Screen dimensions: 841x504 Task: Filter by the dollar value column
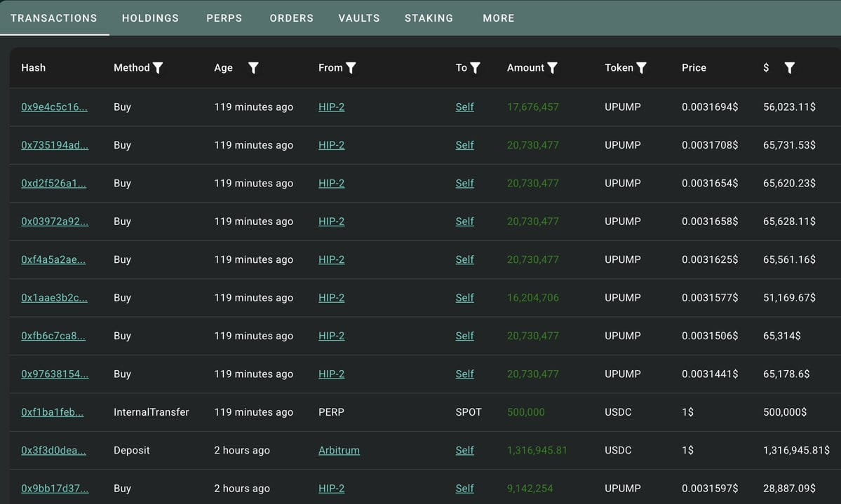coord(790,68)
